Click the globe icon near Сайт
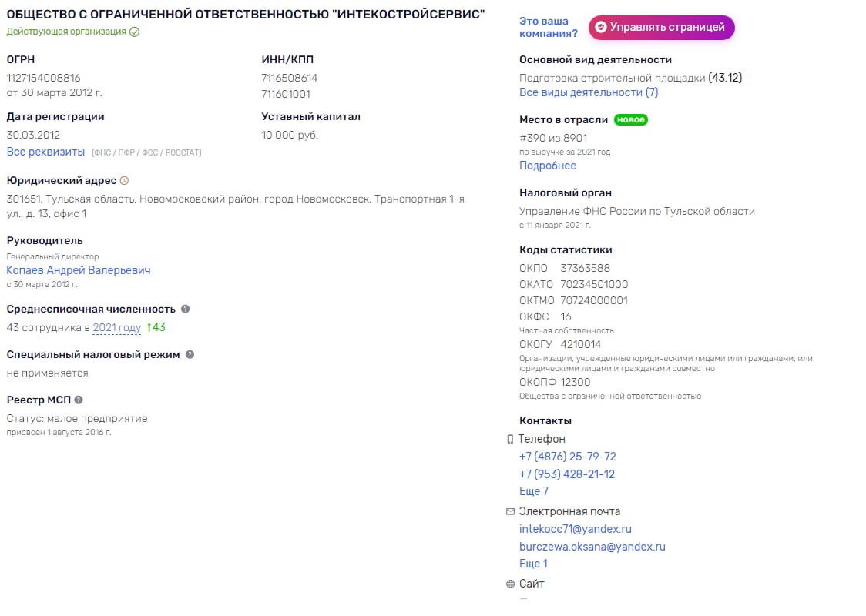 [510, 584]
